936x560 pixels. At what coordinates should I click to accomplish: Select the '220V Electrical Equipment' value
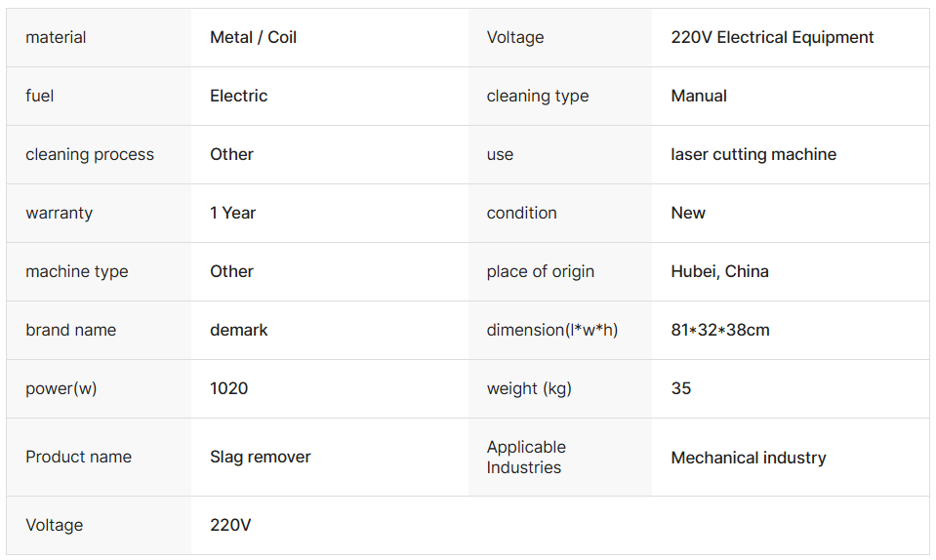coord(772,38)
